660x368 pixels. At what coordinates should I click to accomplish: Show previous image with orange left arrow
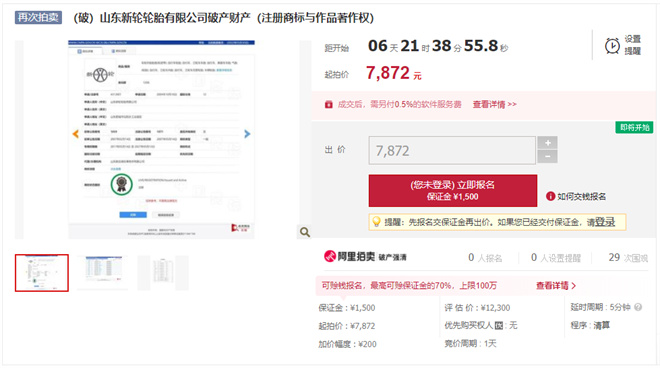tap(76, 134)
